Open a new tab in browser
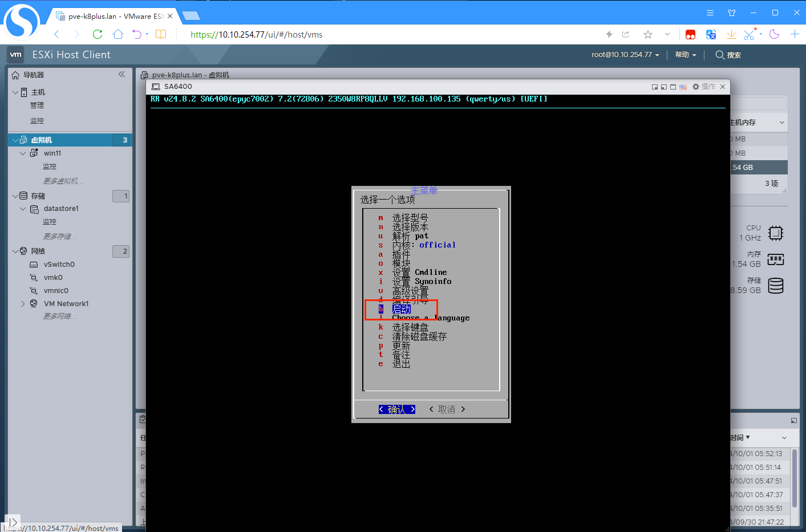Viewport: 806px width, 532px height. (x=191, y=15)
